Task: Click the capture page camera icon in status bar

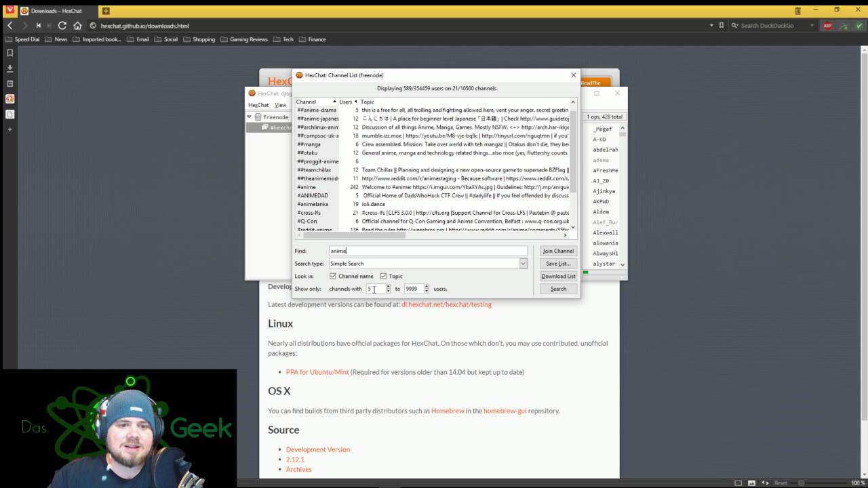Action: (x=752, y=483)
